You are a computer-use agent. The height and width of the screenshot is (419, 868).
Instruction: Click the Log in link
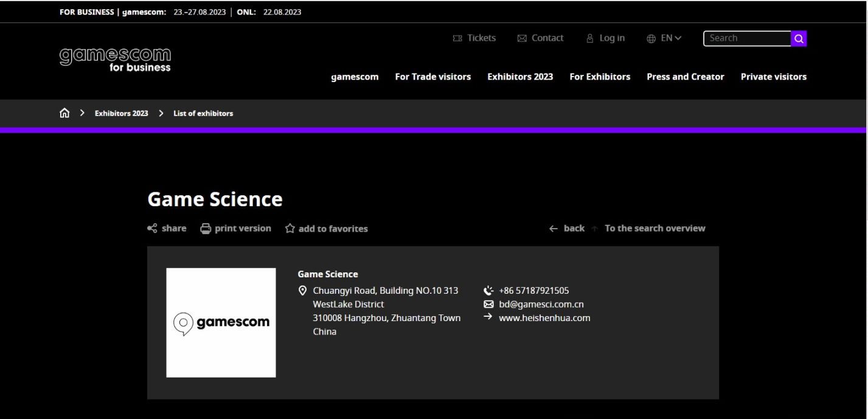[x=605, y=38]
